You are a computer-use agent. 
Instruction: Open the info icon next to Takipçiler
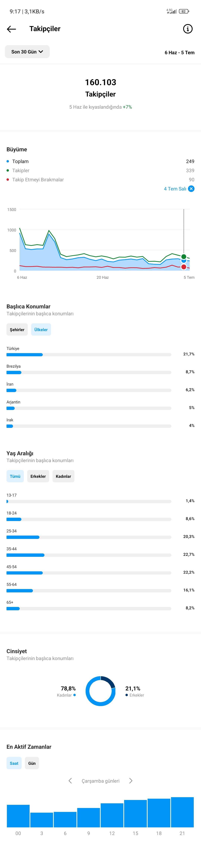coord(188,29)
